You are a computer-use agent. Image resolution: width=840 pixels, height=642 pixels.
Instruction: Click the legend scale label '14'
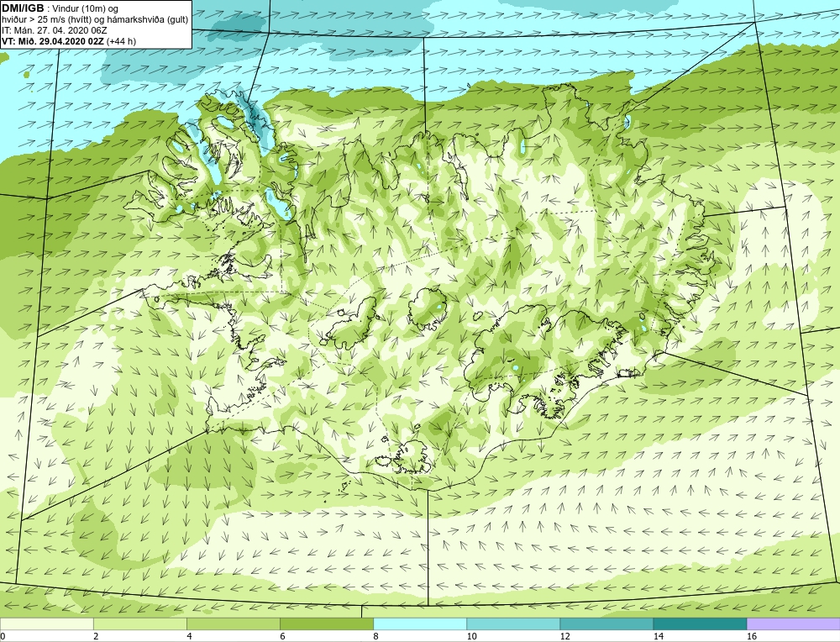[658, 636]
